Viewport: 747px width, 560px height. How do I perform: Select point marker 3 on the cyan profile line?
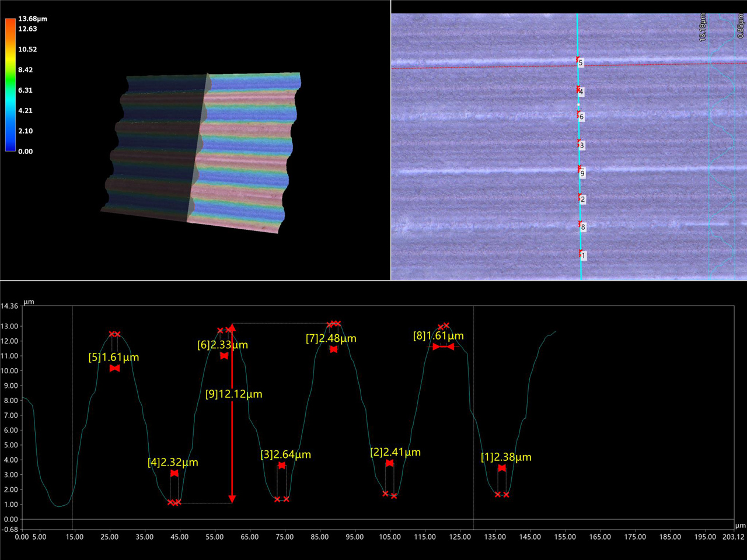point(580,144)
